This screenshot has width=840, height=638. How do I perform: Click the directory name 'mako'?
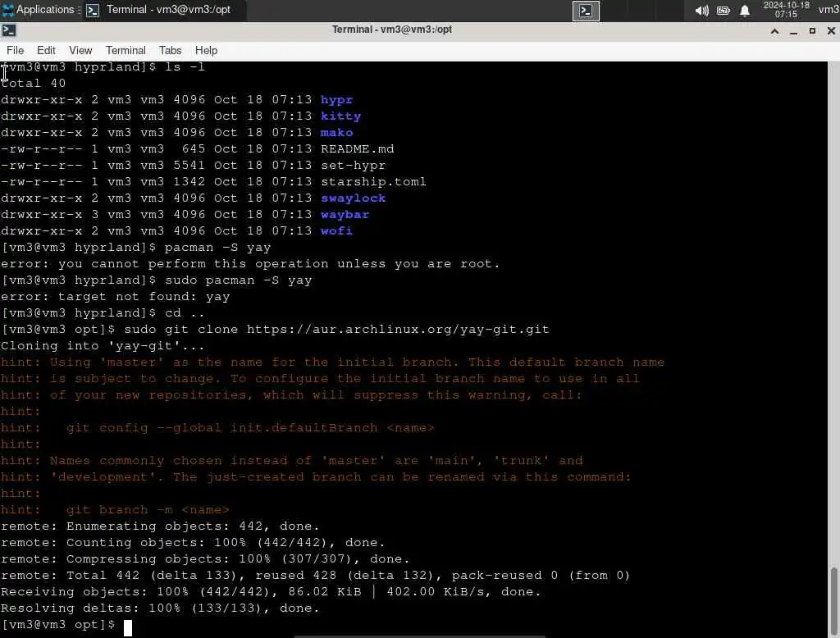coord(336,132)
